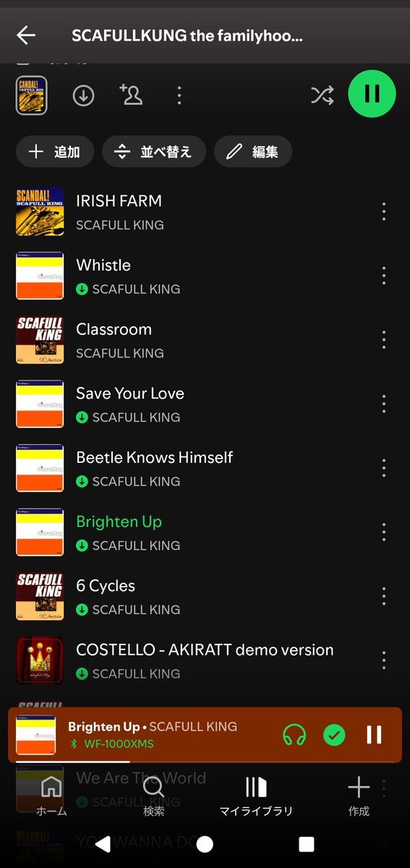
Task: Pause playback with large green button
Action: coord(372,94)
